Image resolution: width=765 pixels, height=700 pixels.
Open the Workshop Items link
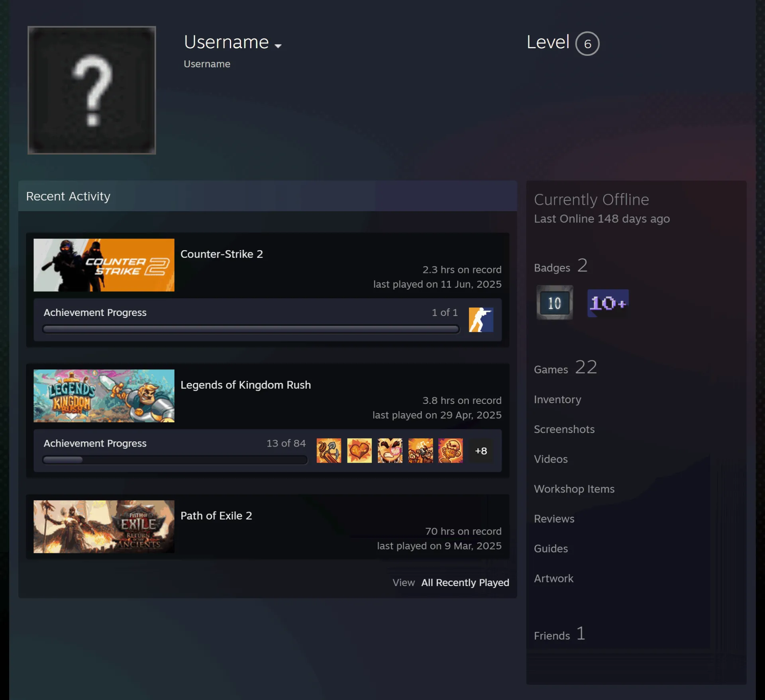click(574, 489)
